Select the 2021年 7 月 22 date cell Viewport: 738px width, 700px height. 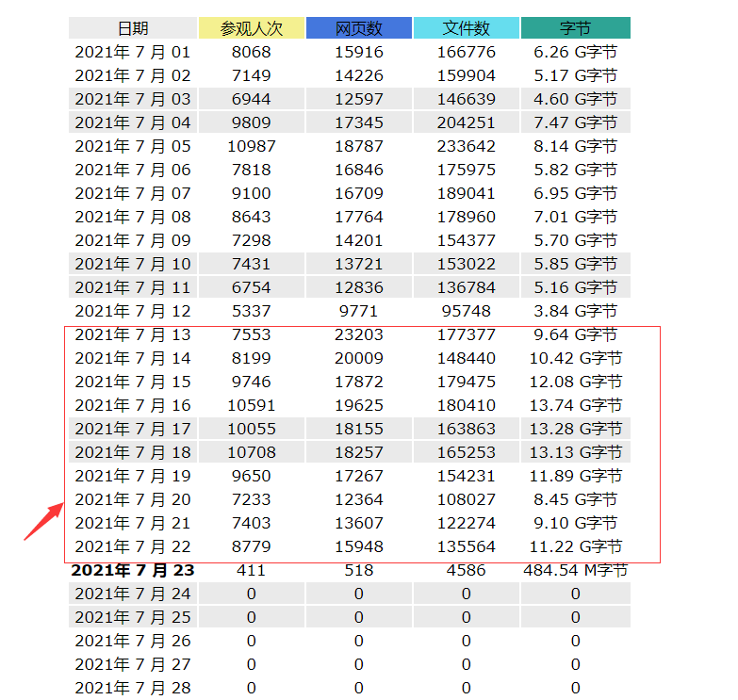133,546
